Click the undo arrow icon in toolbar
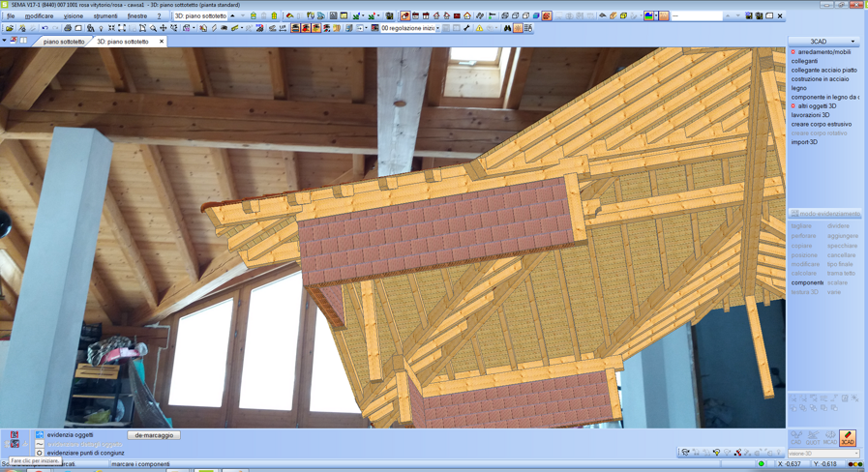 point(45,28)
